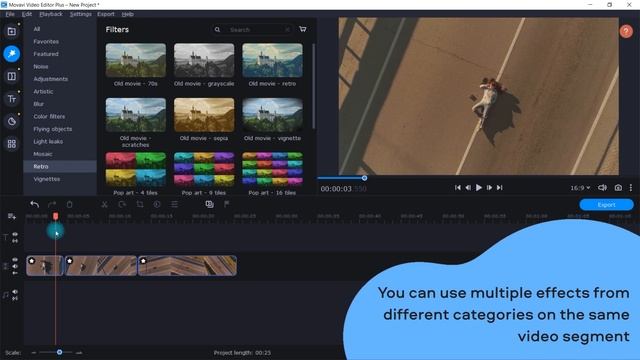Toggle title track link lock
The image size is (640, 360).
(15, 241)
